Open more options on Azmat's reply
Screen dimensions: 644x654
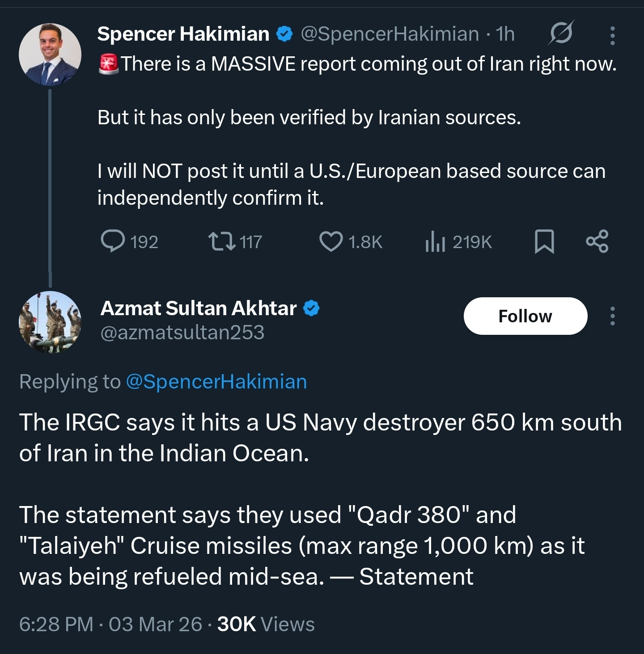coord(612,316)
